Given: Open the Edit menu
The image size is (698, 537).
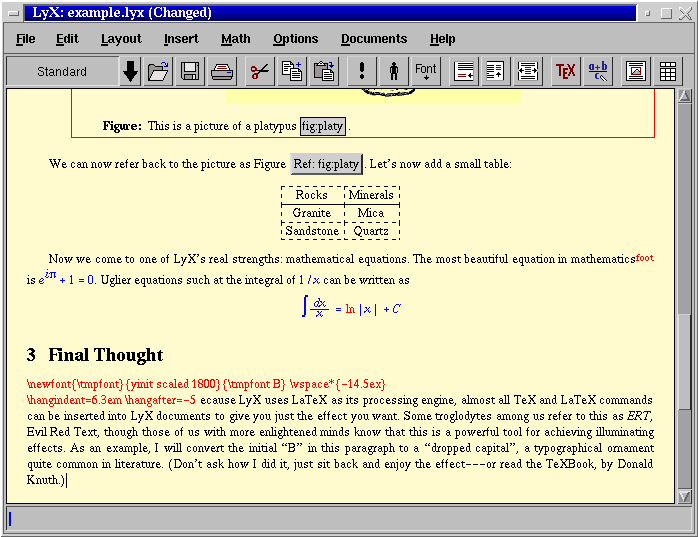Looking at the screenshot, I should pos(67,39).
